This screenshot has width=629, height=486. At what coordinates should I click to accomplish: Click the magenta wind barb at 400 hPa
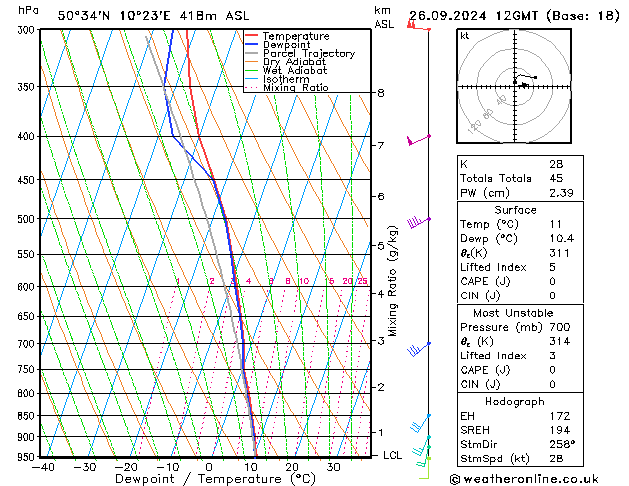click(419, 140)
